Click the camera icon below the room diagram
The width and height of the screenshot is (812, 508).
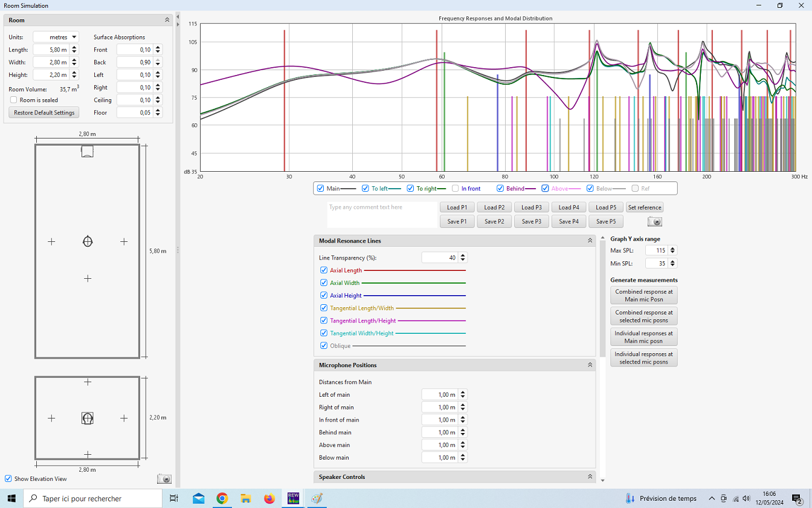[164, 479]
